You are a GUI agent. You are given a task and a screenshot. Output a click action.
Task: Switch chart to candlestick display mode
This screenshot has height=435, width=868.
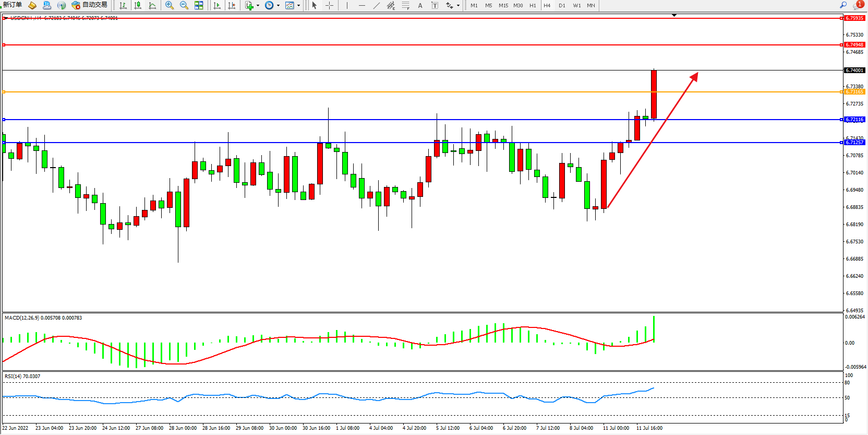pos(138,5)
